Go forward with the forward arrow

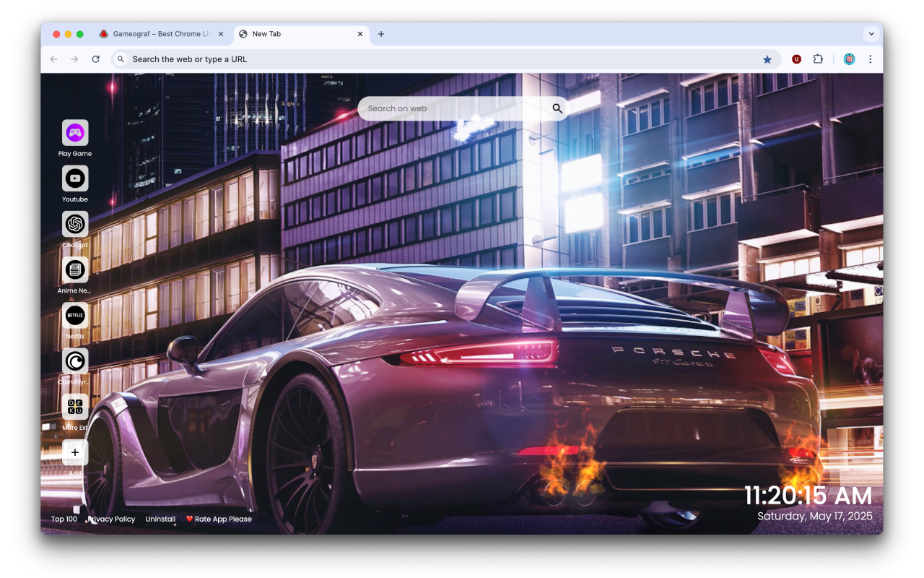click(74, 59)
